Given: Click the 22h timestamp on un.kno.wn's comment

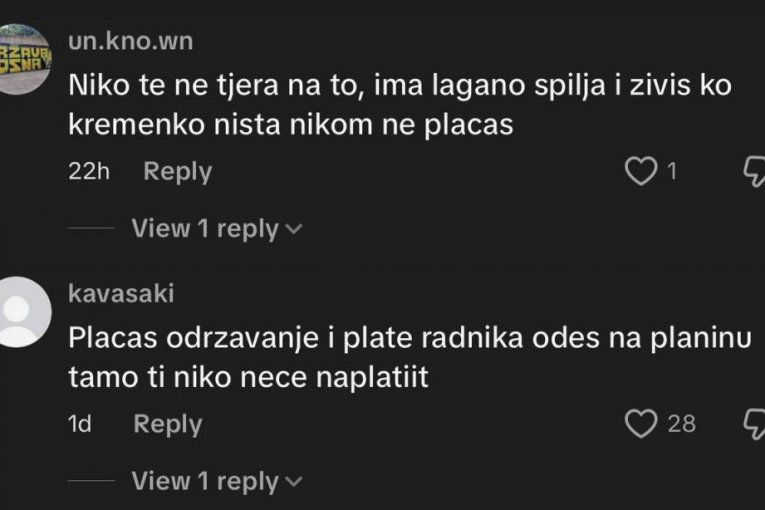Looking at the screenshot, I should tap(88, 172).
